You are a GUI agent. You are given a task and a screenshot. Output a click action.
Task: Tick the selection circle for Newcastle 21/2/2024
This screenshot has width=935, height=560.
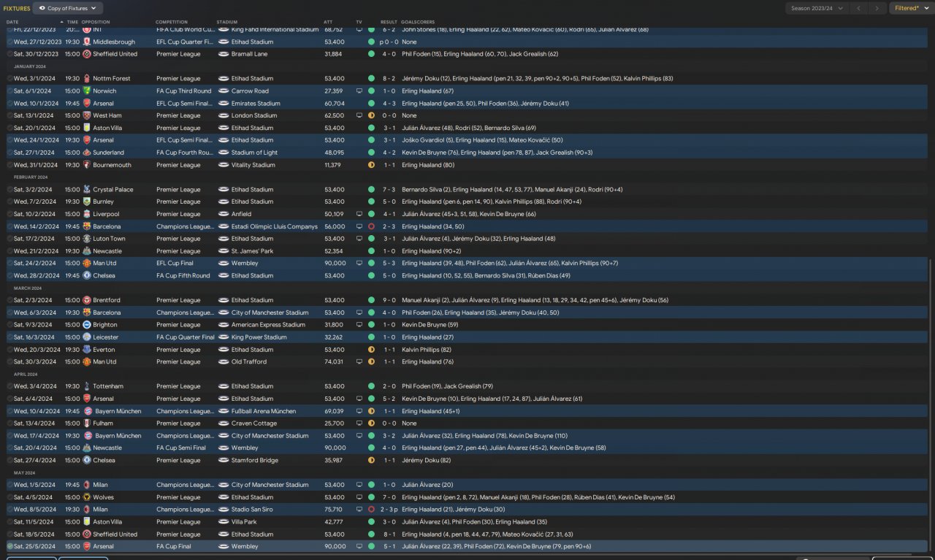pyautogui.click(x=9, y=251)
